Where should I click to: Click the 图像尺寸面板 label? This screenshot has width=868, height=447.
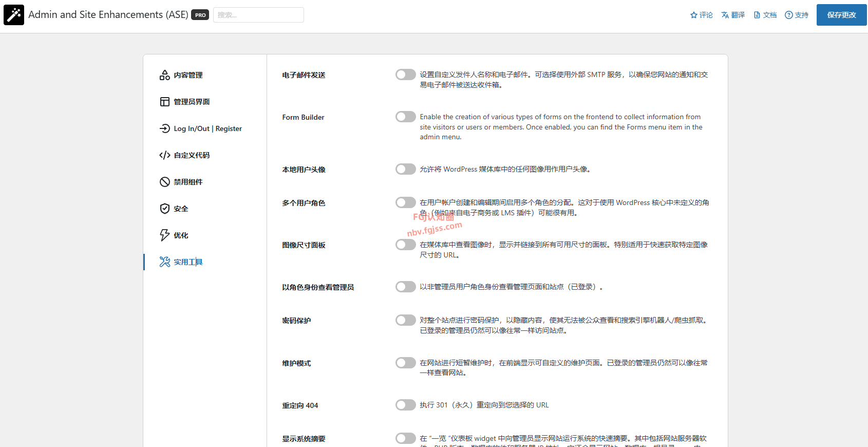point(304,245)
